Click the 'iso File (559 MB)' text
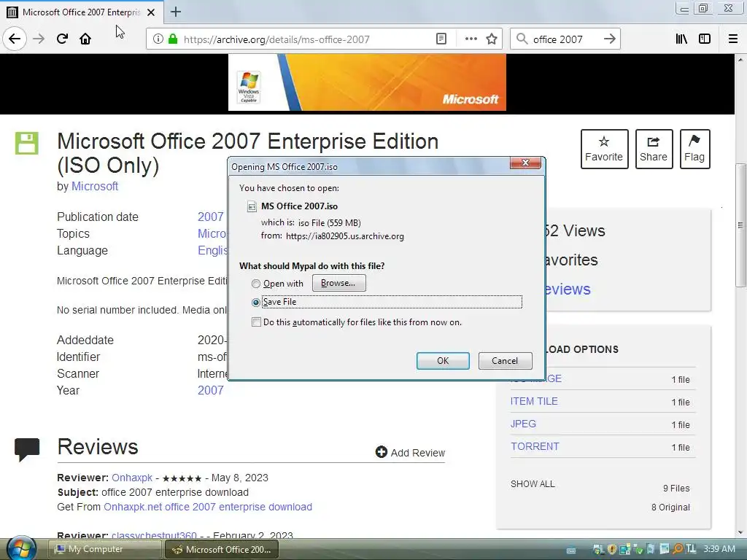 coord(329,222)
